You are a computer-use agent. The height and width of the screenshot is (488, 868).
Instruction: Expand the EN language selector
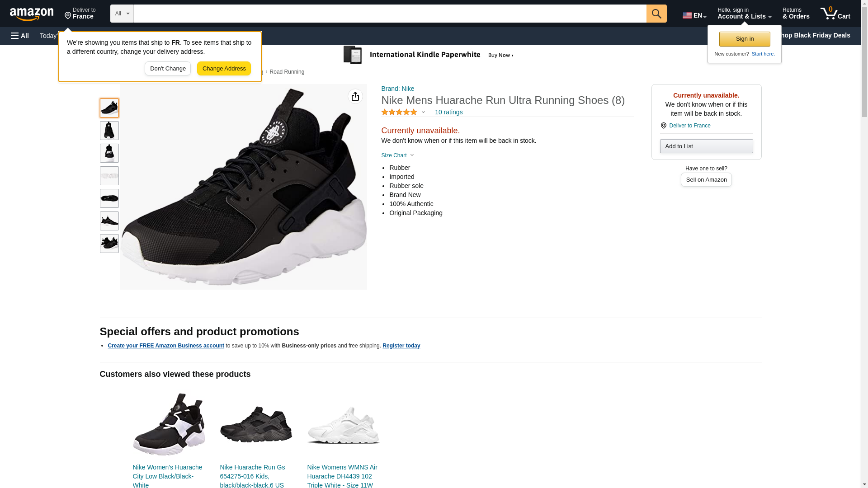click(694, 15)
